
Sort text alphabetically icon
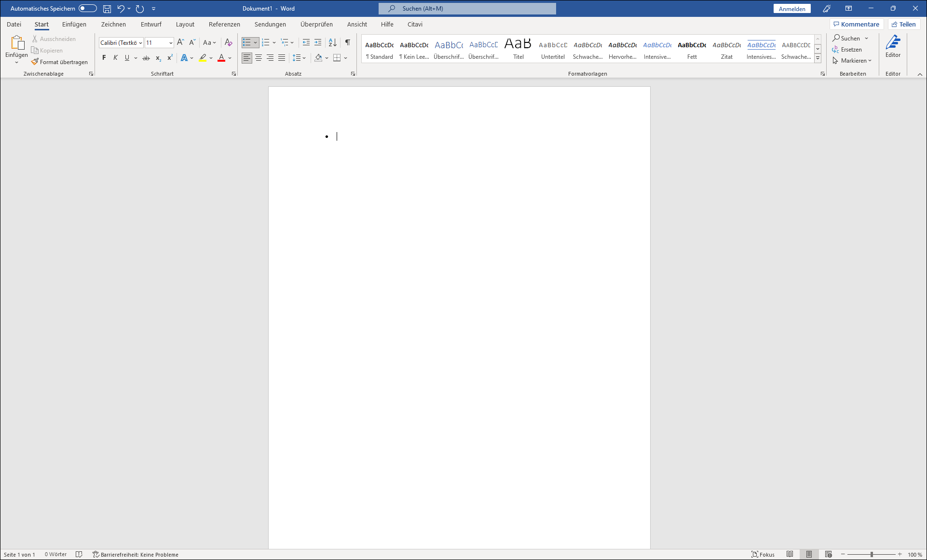tap(333, 42)
